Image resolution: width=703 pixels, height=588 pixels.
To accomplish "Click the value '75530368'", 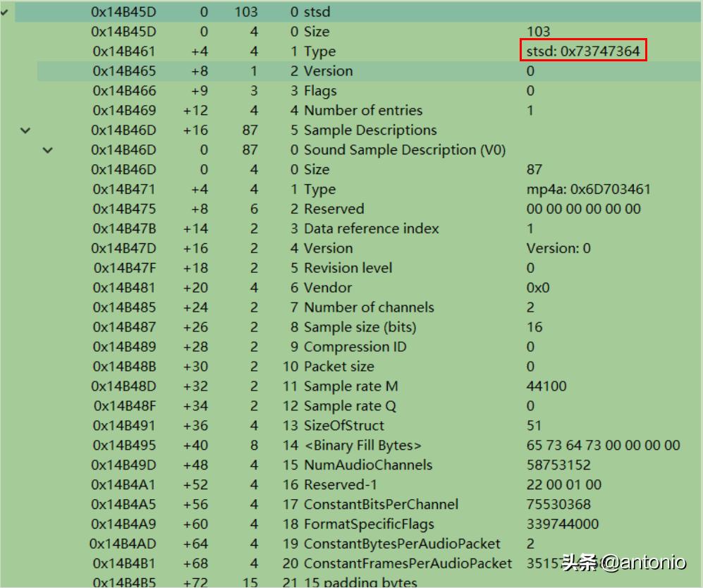I will (x=558, y=505).
